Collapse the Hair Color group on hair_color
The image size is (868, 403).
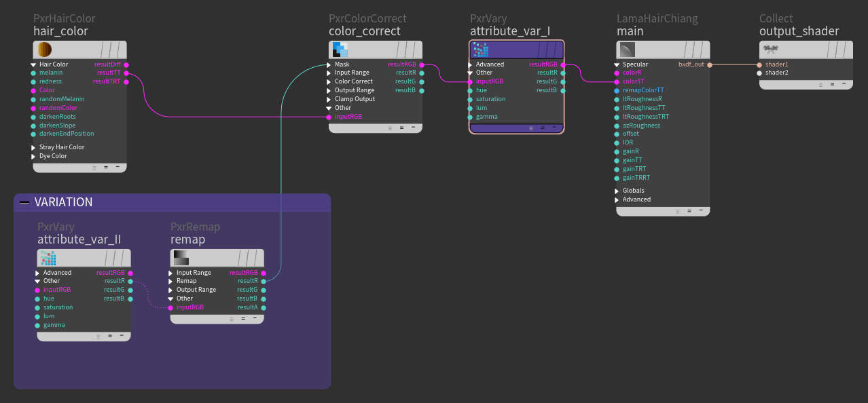tap(33, 64)
